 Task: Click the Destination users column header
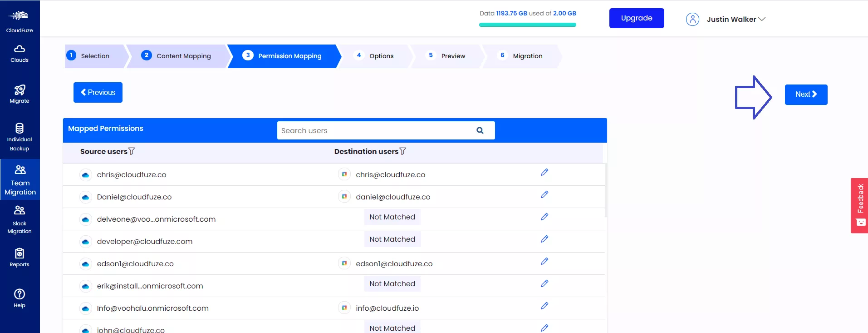click(366, 152)
